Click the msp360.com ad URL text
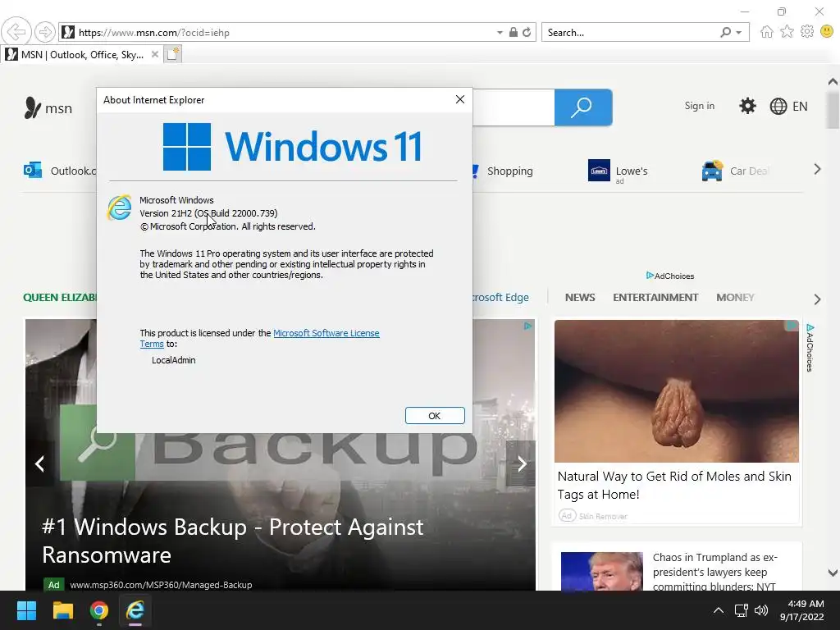This screenshot has height=630, width=840. coord(161,585)
